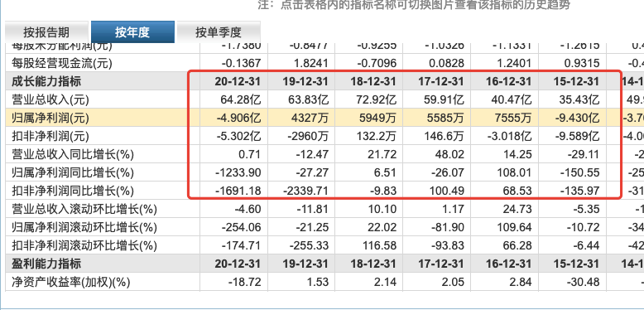Click the -254.06 rolling growth value
Image resolution: width=644 pixels, height=310 pixels.
click(x=242, y=227)
